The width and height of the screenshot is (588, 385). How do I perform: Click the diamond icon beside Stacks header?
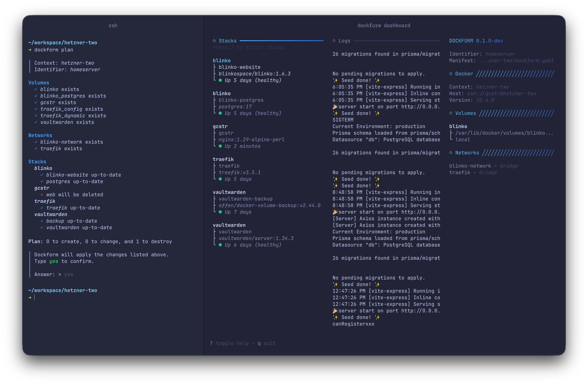pos(214,41)
